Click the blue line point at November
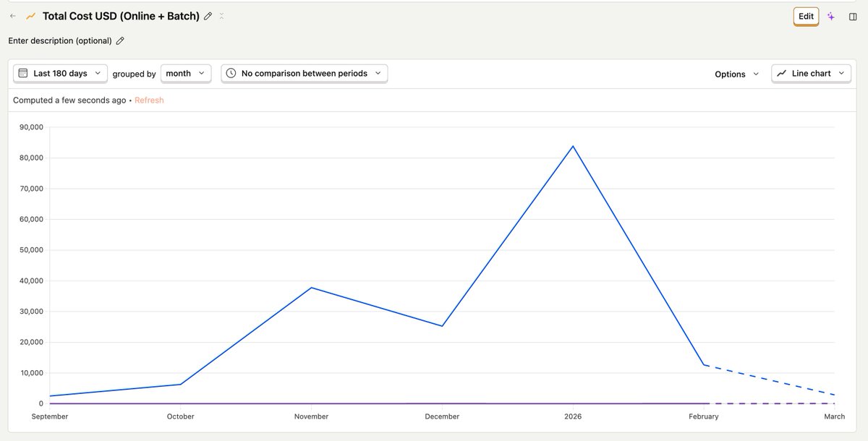 (x=312, y=288)
